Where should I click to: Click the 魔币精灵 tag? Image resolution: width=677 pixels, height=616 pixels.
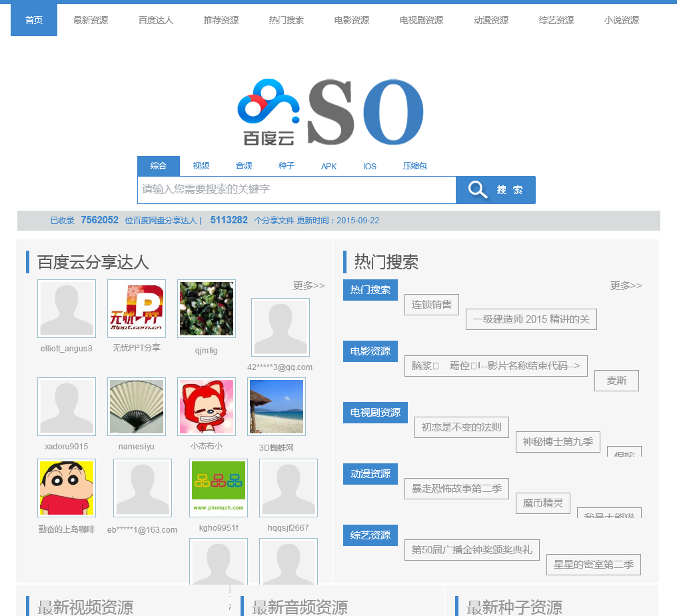[x=543, y=503]
